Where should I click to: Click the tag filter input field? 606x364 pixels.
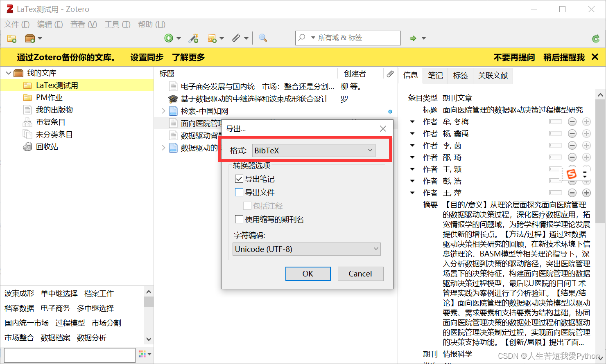(x=69, y=354)
